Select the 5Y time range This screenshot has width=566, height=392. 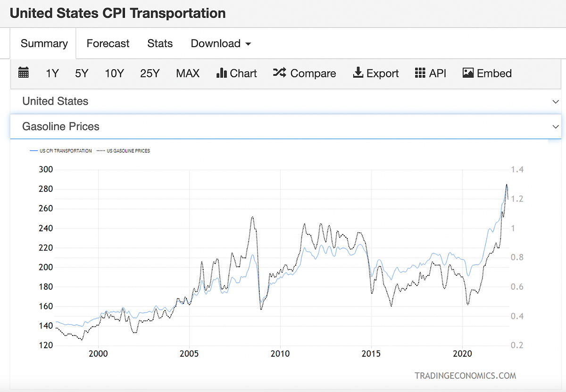point(81,73)
